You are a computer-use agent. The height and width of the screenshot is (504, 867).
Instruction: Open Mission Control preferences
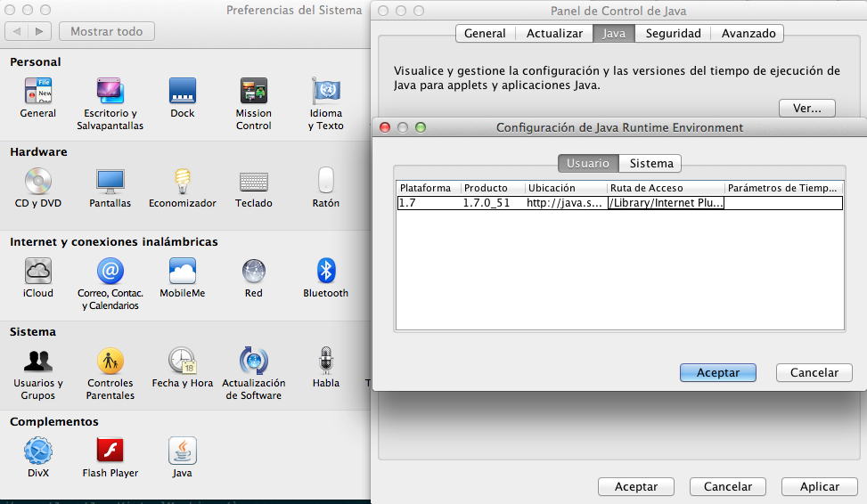254,91
